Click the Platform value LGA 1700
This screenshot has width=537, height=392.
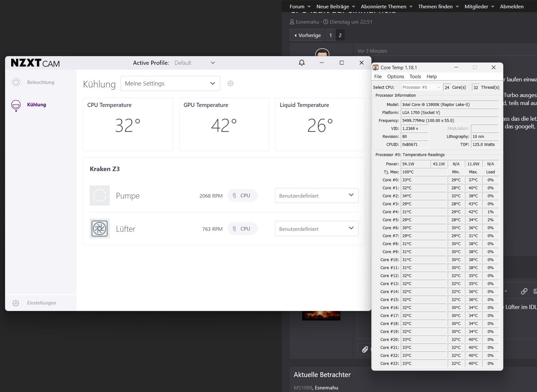pos(450,112)
